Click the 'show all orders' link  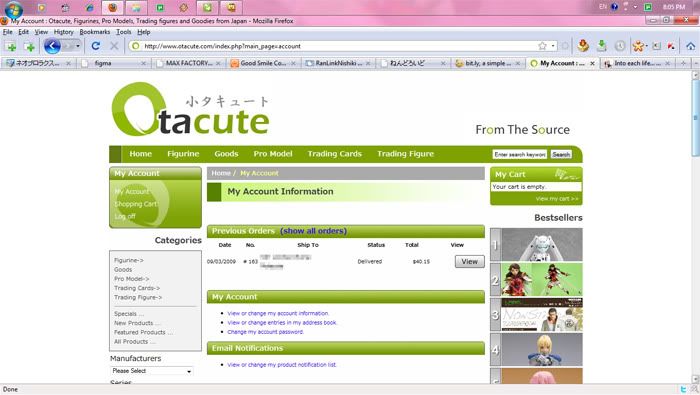(x=313, y=231)
